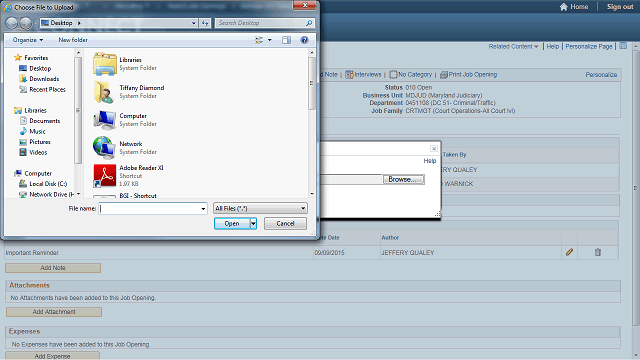The height and width of the screenshot is (360, 640).
Task: Click the Open button
Action: 231,224
